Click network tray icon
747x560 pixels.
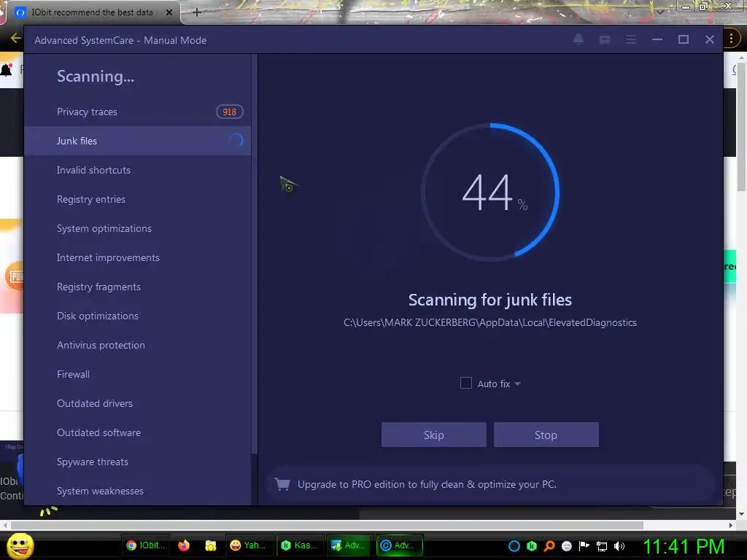coord(602,546)
